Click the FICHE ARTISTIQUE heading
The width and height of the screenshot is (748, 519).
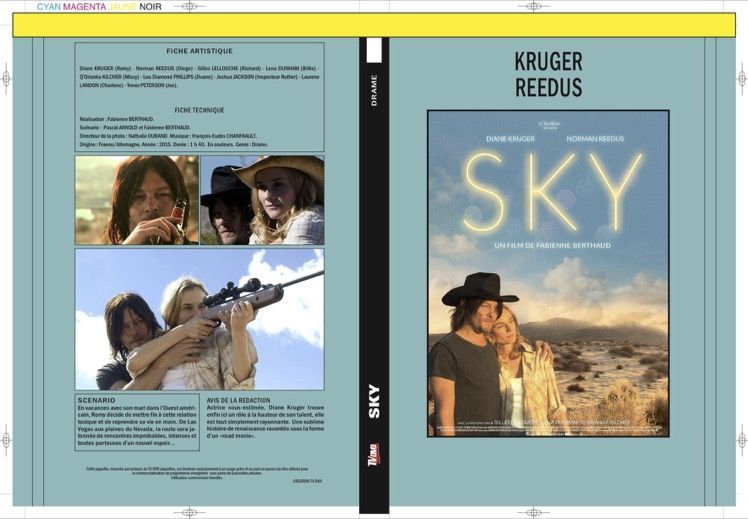click(199, 51)
